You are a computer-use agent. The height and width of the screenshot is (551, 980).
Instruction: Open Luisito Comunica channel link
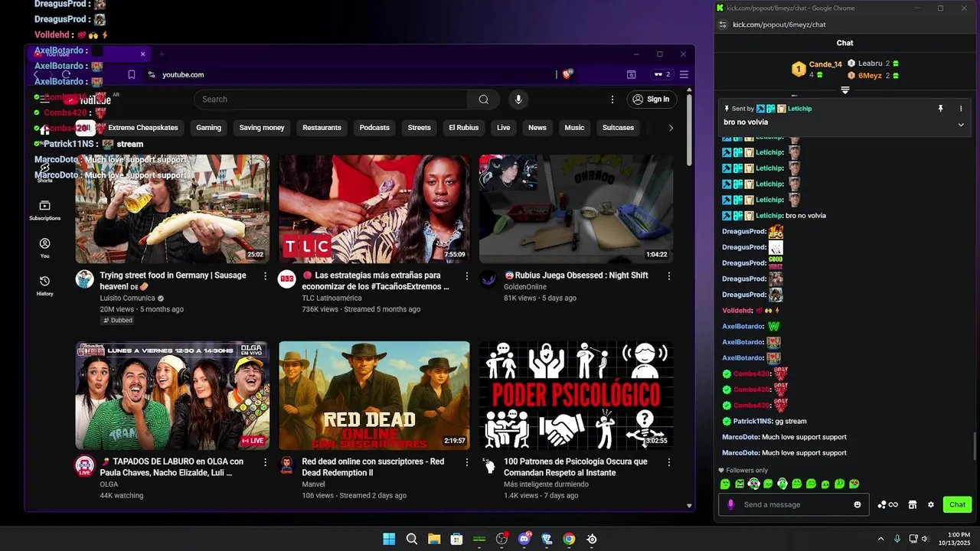(x=127, y=298)
